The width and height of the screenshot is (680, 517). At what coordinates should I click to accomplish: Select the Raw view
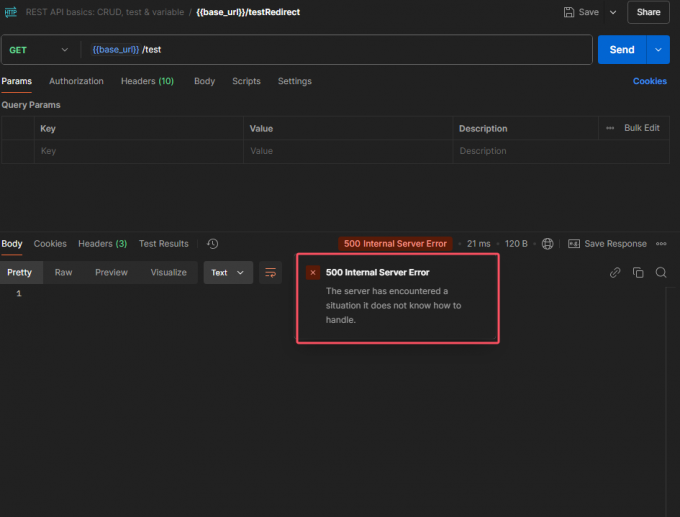point(63,272)
